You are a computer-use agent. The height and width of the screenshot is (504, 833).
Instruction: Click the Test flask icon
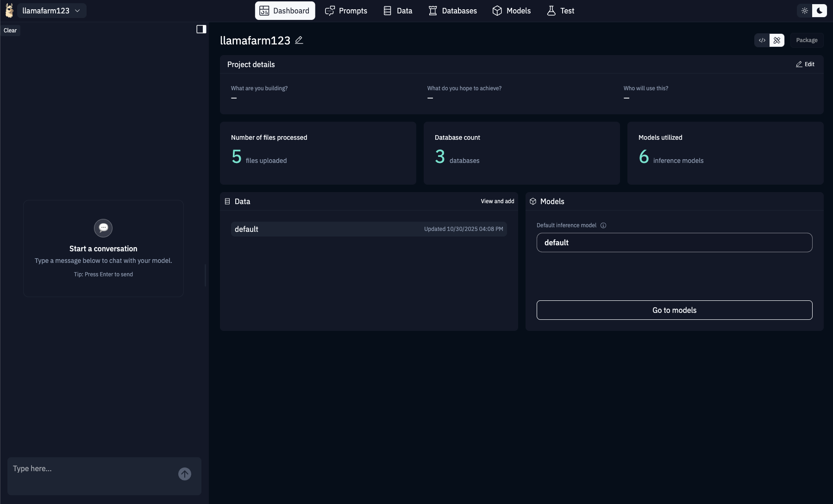pyautogui.click(x=551, y=10)
